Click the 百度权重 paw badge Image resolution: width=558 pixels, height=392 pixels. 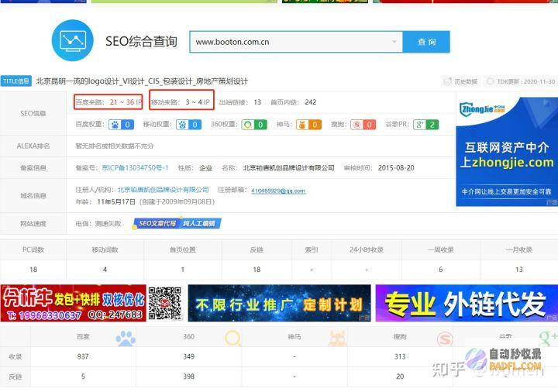coord(121,125)
